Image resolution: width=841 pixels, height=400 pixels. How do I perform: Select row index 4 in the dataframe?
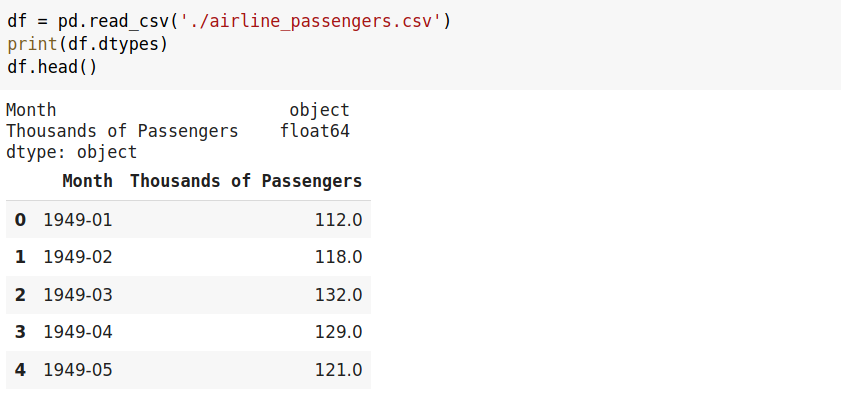tap(20, 370)
